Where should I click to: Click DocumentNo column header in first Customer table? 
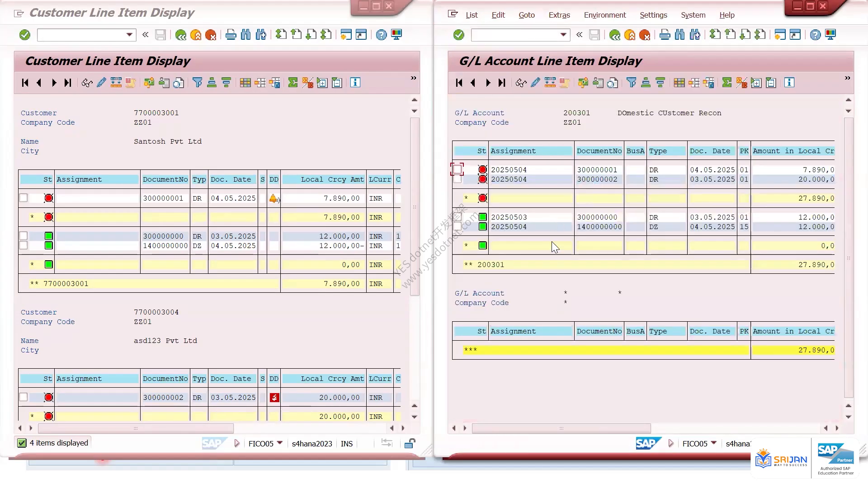click(x=165, y=179)
